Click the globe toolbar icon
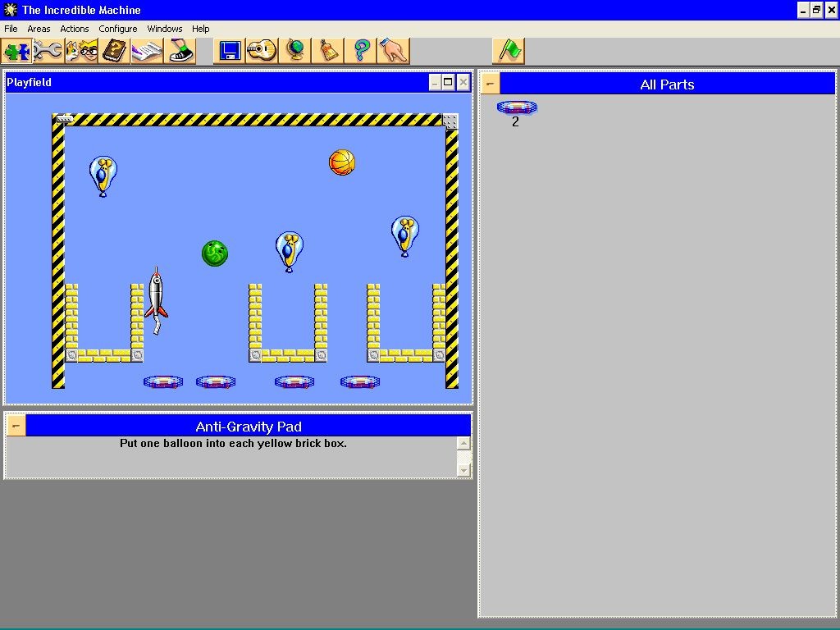Viewport: 840px width, 630px height. (x=294, y=52)
